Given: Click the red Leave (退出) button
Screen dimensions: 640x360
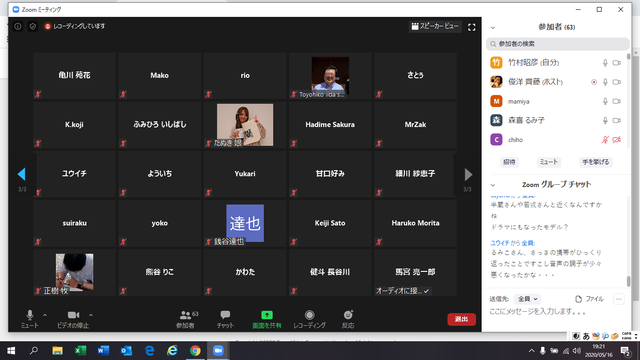Looking at the screenshot, I should tap(462, 319).
